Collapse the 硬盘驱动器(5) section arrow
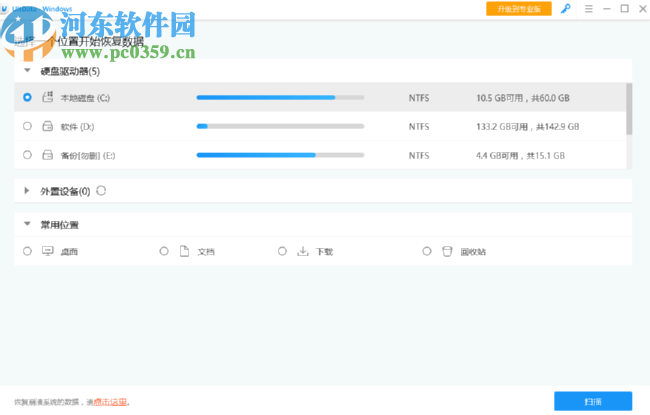Image resolution: width=650 pixels, height=415 pixels. pyautogui.click(x=27, y=70)
